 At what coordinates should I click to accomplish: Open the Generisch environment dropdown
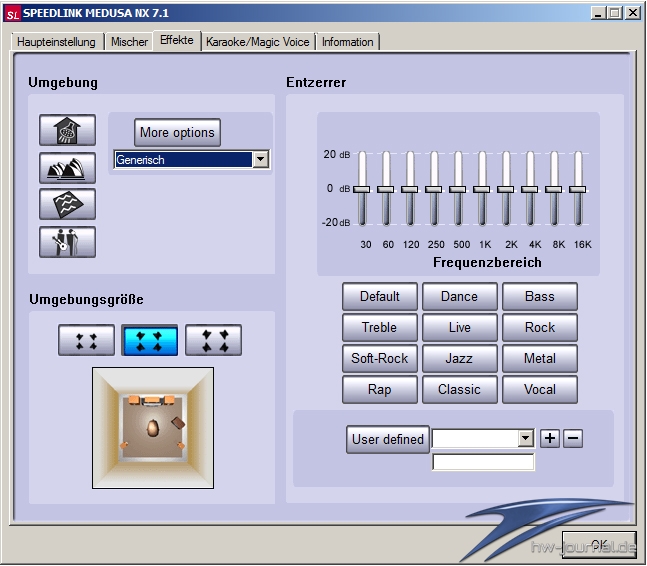261,159
